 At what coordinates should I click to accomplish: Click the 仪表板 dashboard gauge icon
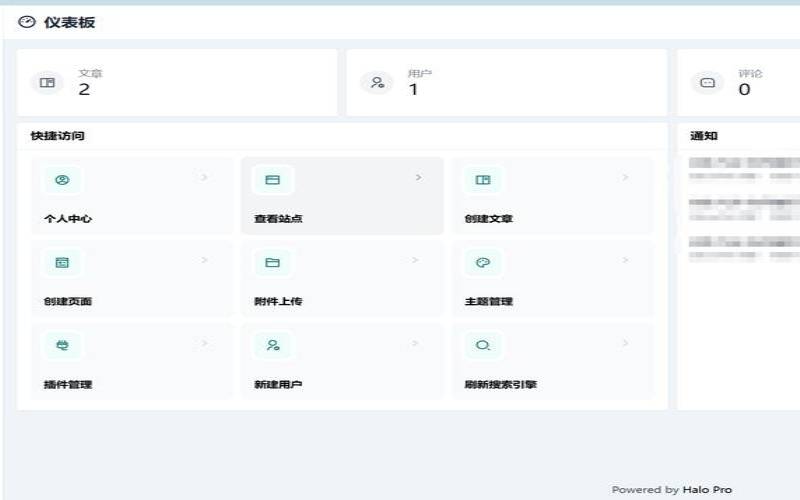click(27, 22)
